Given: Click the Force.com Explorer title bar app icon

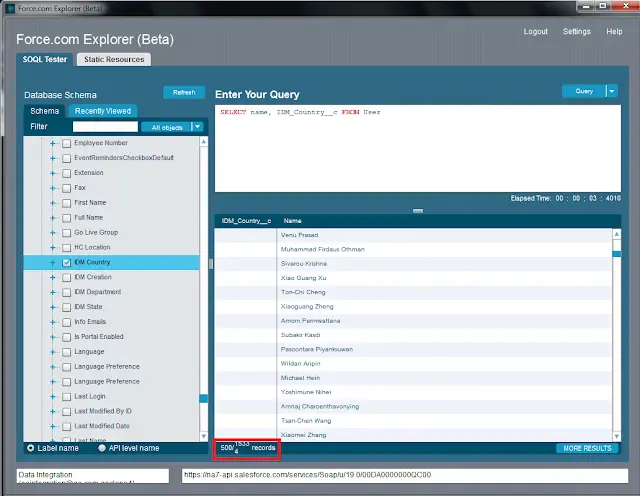Looking at the screenshot, I should pos(10,8).
